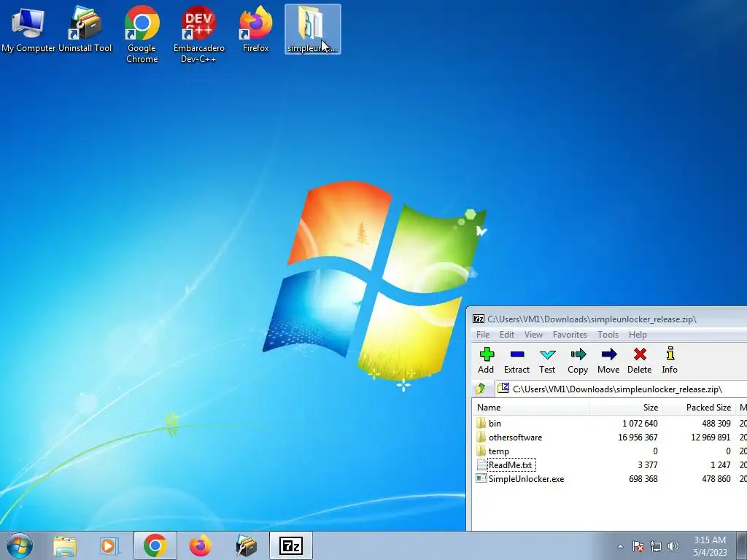The width and height of the screenshot is (747, 560).
Task: Open the File menu in 7-Zip
Action: click(x=483, y=335)
